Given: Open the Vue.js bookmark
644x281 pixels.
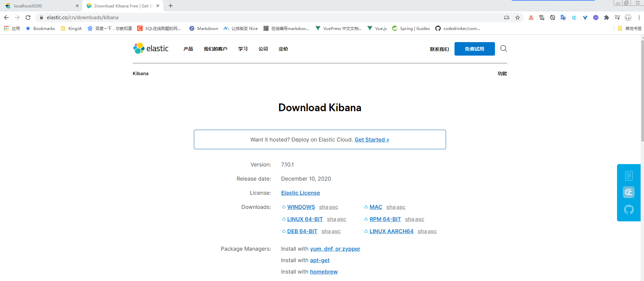Looking at the screenshot, I should (x=377, y=28).
